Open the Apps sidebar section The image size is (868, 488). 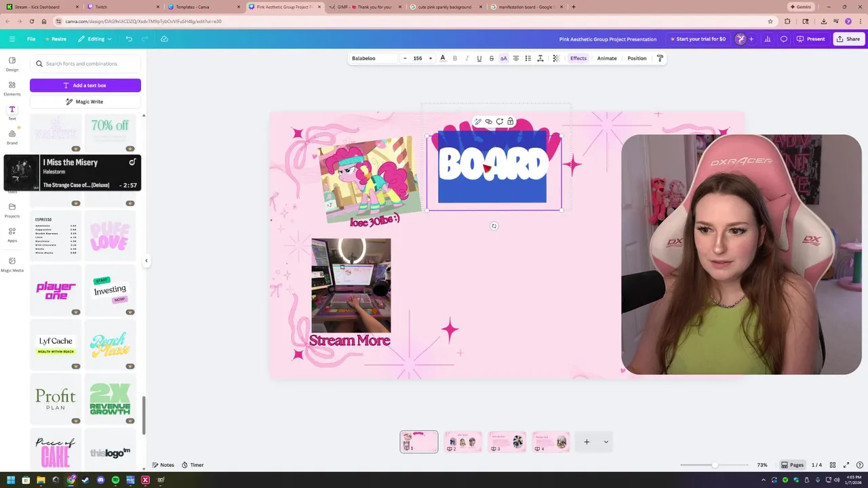12,235
